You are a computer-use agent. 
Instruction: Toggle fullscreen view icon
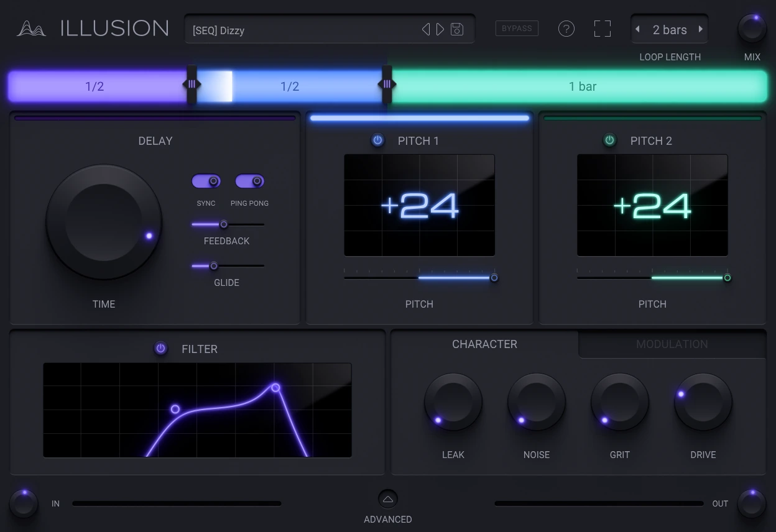(603, 29)
